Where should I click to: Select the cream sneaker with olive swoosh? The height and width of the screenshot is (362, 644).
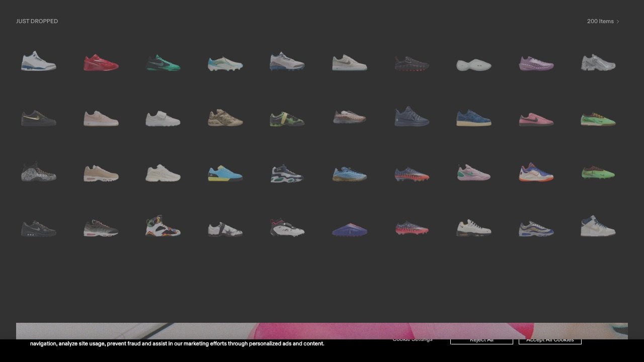pos(350,63)
